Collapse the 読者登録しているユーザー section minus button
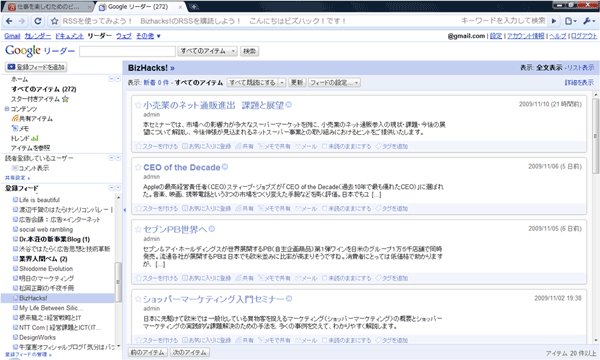The image size is (600, 360). (112, 158)
